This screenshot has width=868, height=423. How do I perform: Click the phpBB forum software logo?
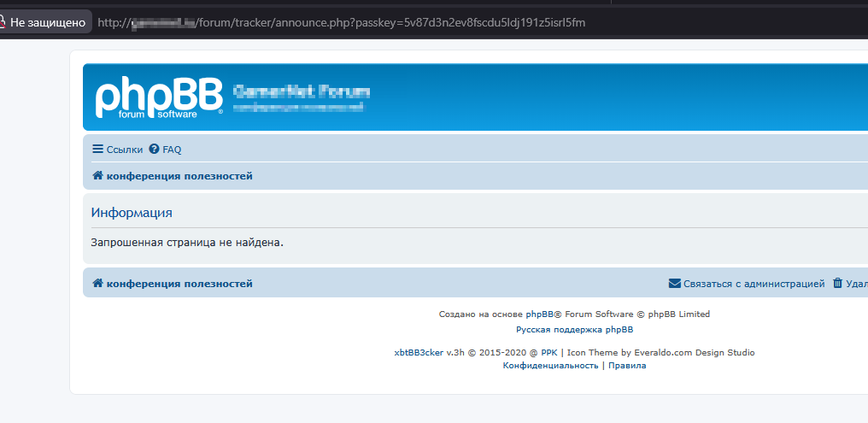[x=158, y=98]
